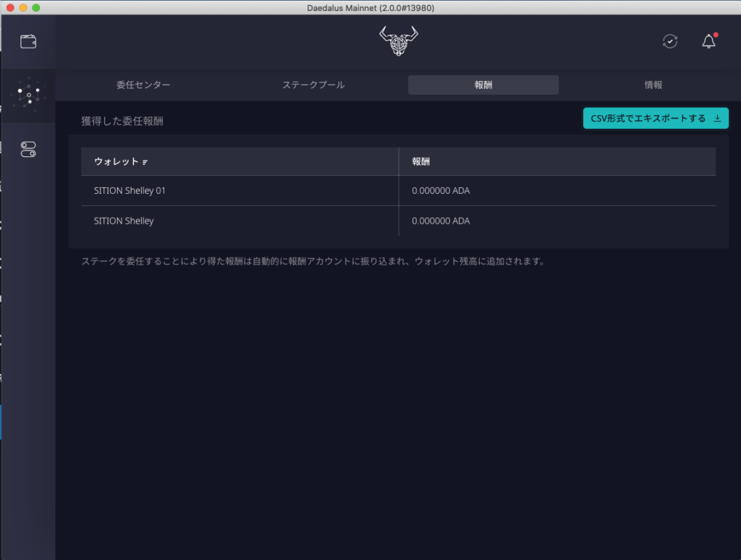Click the reward amount for SITION Shelley

coord(441,221)
